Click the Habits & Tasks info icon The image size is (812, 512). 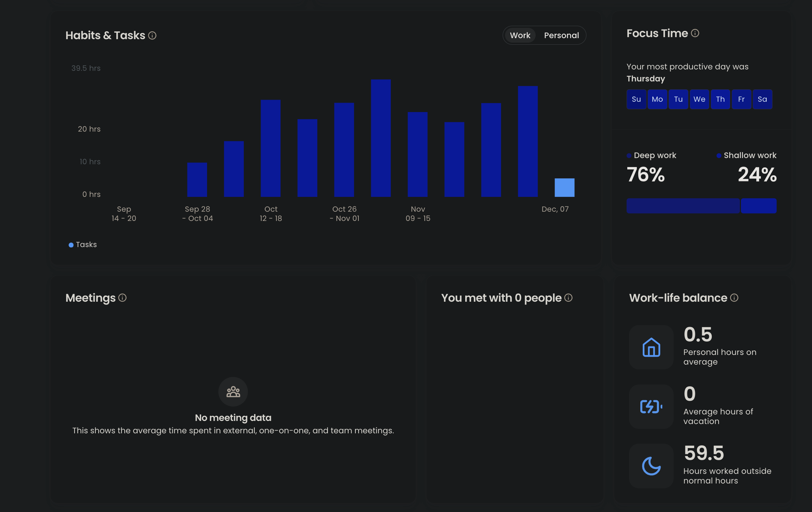153,35
